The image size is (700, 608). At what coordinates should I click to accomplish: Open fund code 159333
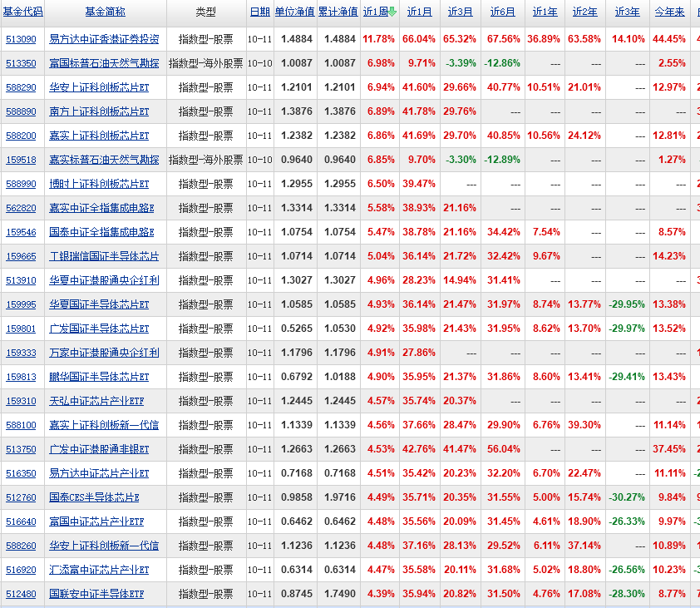pos(21,353)
